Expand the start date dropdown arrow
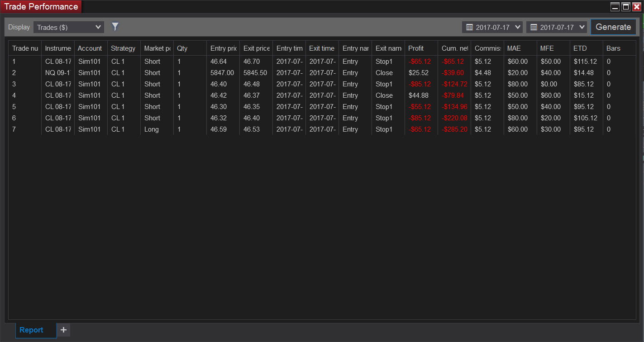The width and height of the screenshot is (644, 342). [x=518, y=27]
